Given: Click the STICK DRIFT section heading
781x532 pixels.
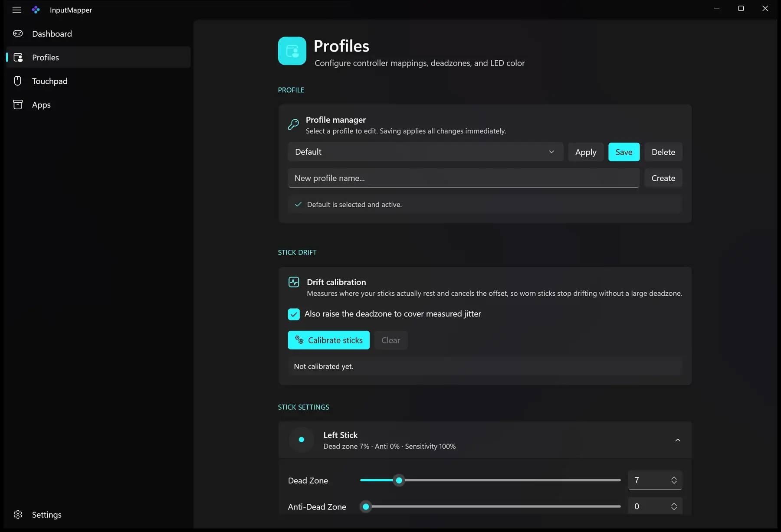Looking at the screenshot, I should 297,252.
